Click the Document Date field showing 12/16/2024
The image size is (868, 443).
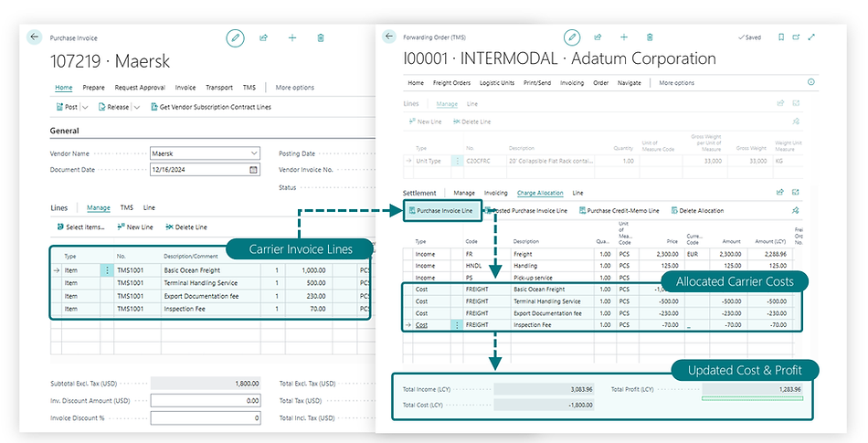click(205, 170)
